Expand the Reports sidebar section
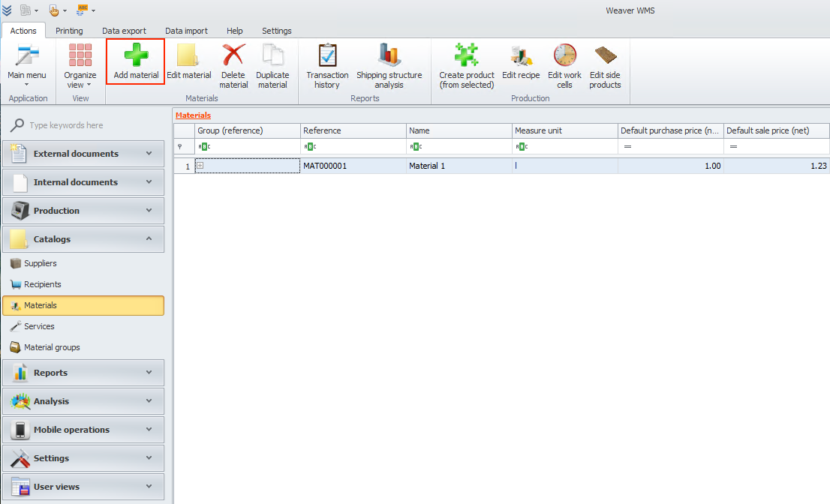Viewport: 830px width, 504px height. point(83,373)
